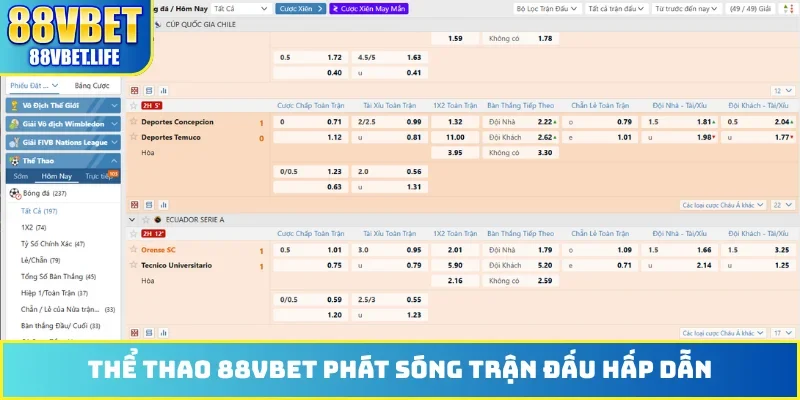Open the 12 more-bets dropdown

[x=783, y=91]
